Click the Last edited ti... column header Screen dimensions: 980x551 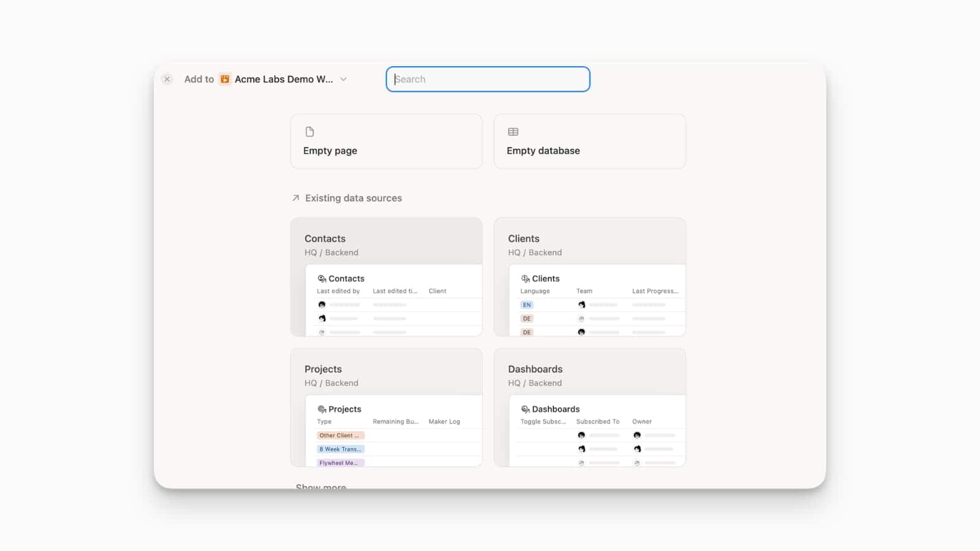click(x=395, y=291)
